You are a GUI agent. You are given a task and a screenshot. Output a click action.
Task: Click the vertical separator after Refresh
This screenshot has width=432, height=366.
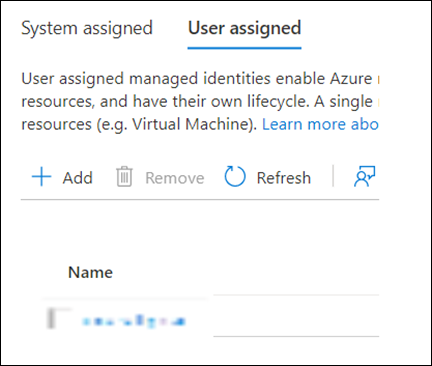click(333, 176)
